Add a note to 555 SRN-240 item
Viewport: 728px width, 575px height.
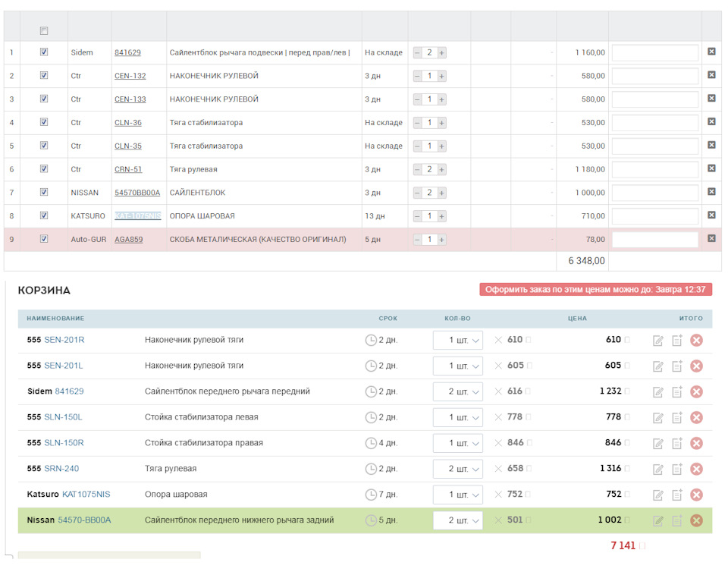coord(677,469)
